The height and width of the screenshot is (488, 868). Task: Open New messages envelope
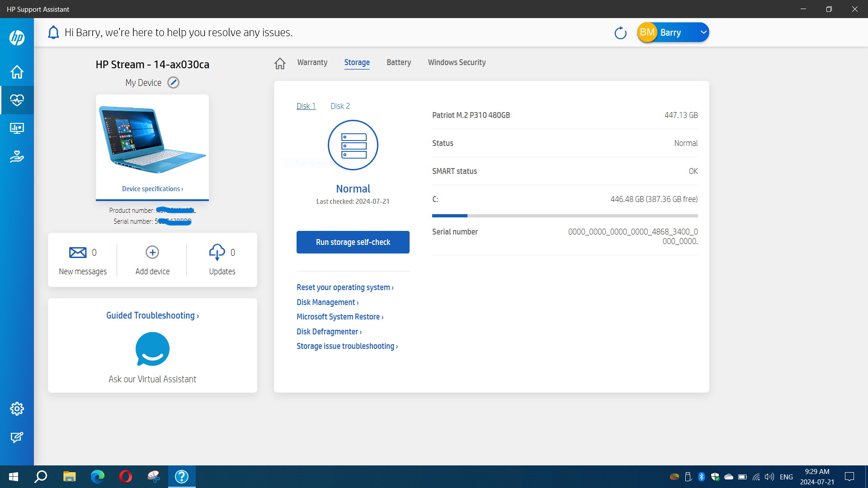tap(78, 252)
